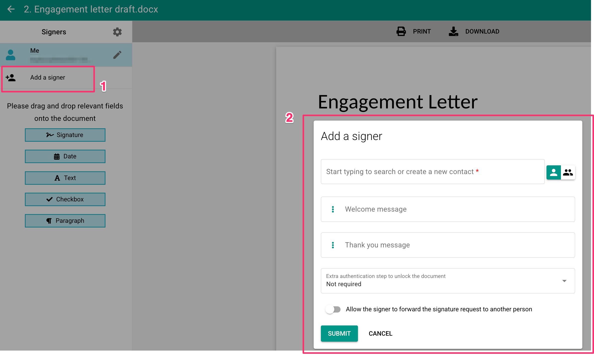Click the download arrow icon
The image size is (594, 364).
pyautogui.click(x=453, y=32)
